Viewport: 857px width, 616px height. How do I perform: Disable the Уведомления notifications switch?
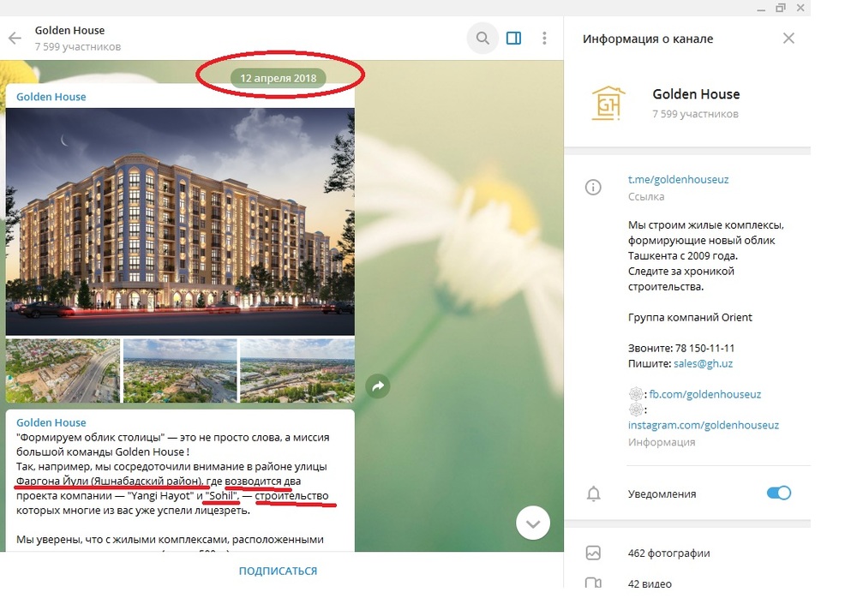pyautogui.click(x=779, y=493)
